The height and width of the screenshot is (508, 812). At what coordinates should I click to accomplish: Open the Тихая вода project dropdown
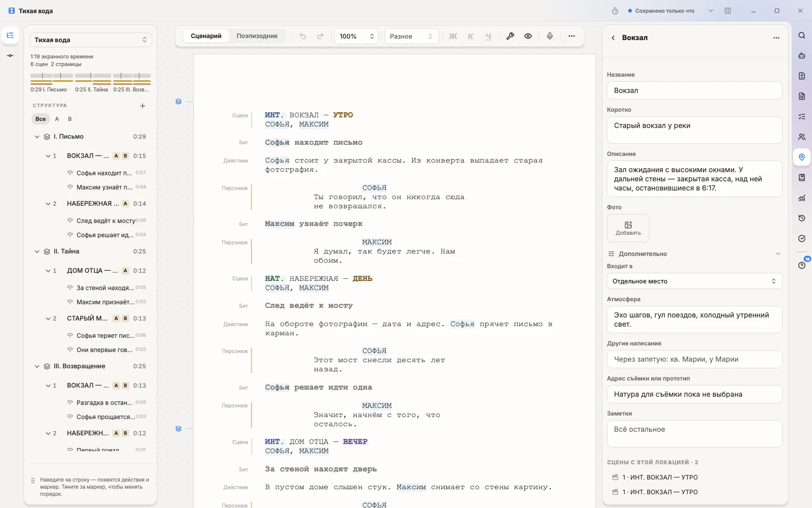(x=91, y=40)
